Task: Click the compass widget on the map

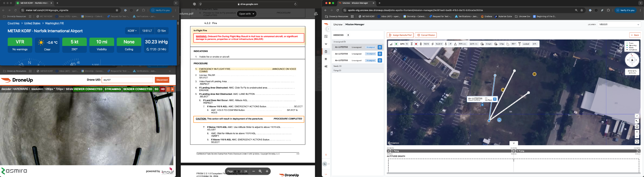Action: [x=632, y=60]
